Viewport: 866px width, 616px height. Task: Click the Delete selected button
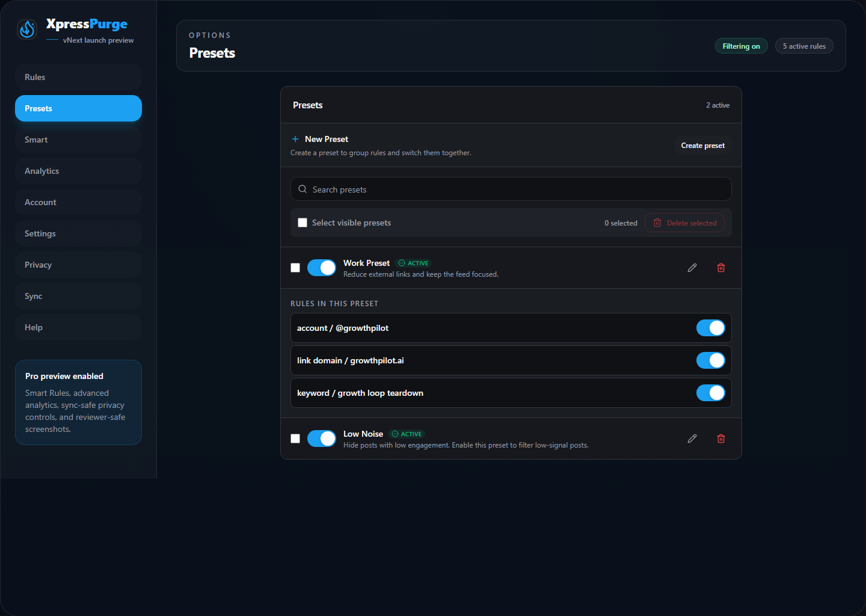pyautogui.click(x=684, y=223)
